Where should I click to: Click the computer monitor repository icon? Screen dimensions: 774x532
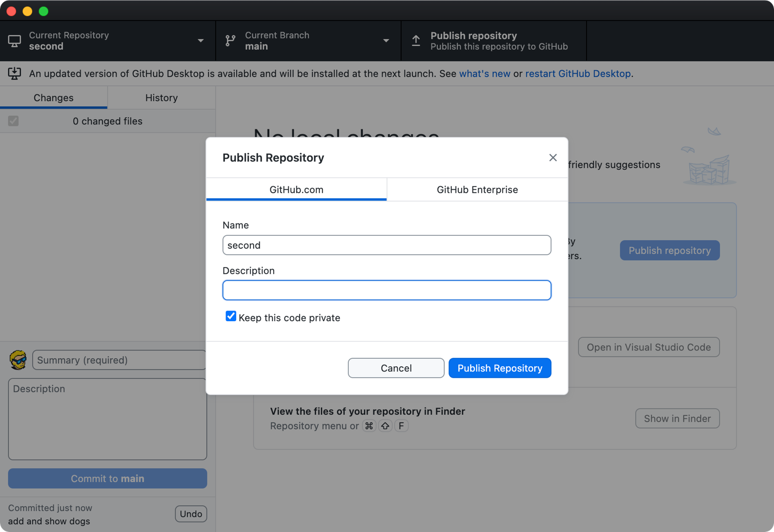pyautogui.click(x=15, y=41)
